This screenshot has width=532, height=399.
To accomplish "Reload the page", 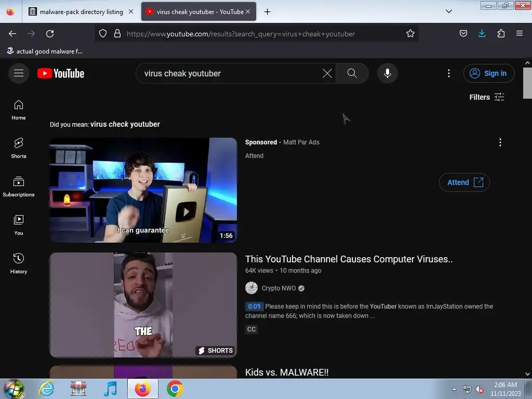I will 50,34.
